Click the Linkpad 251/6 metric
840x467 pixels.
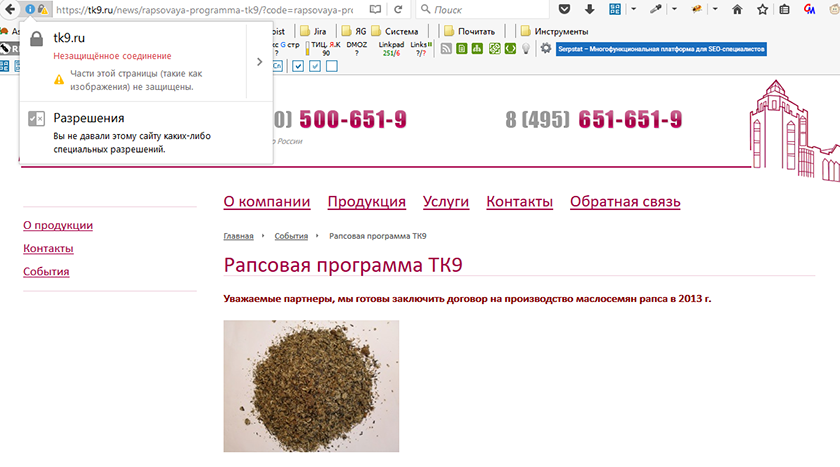[391, 49]
